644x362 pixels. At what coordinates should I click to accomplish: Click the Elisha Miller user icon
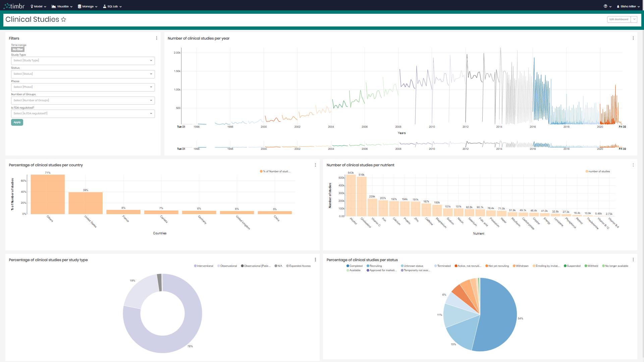pos(618,6)
